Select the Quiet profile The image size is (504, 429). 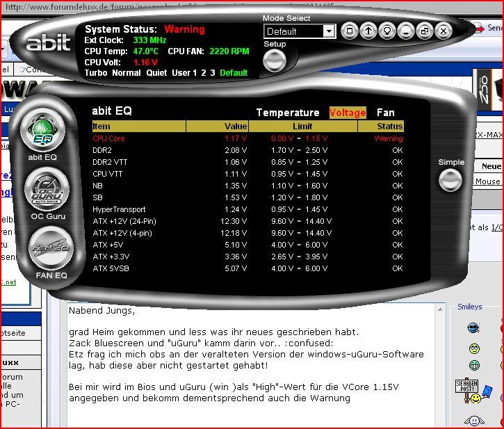click(x=156, y=73)
